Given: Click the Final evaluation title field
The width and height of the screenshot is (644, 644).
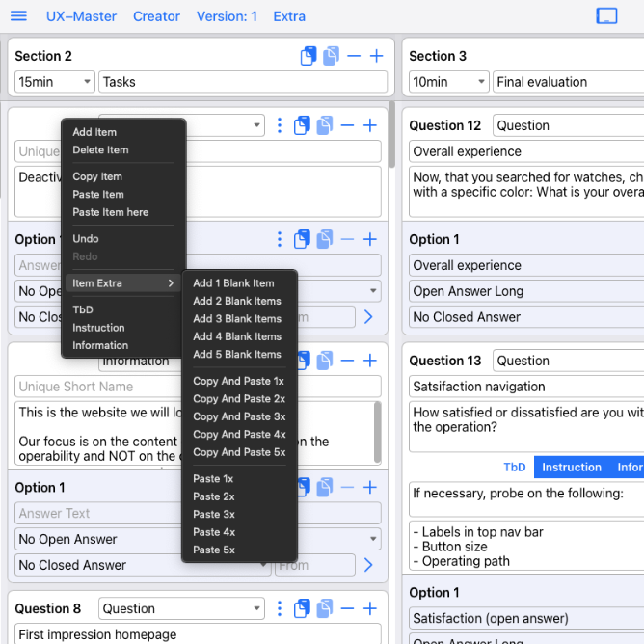Looking at the screenshot, I should point(569,82).
